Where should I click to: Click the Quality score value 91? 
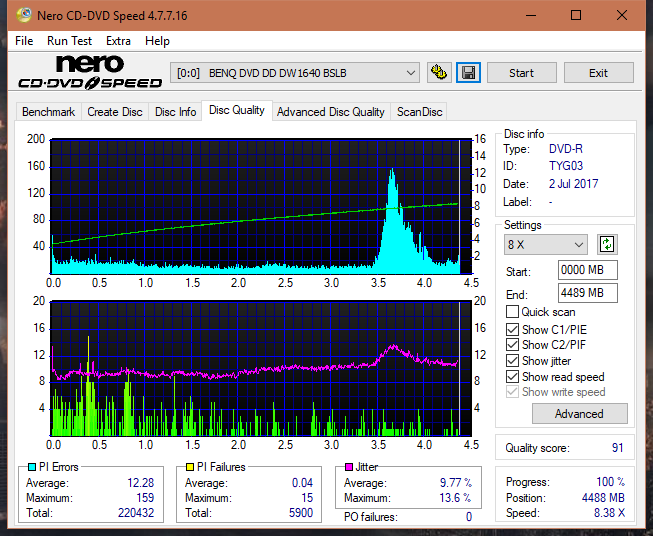[617, 448]
